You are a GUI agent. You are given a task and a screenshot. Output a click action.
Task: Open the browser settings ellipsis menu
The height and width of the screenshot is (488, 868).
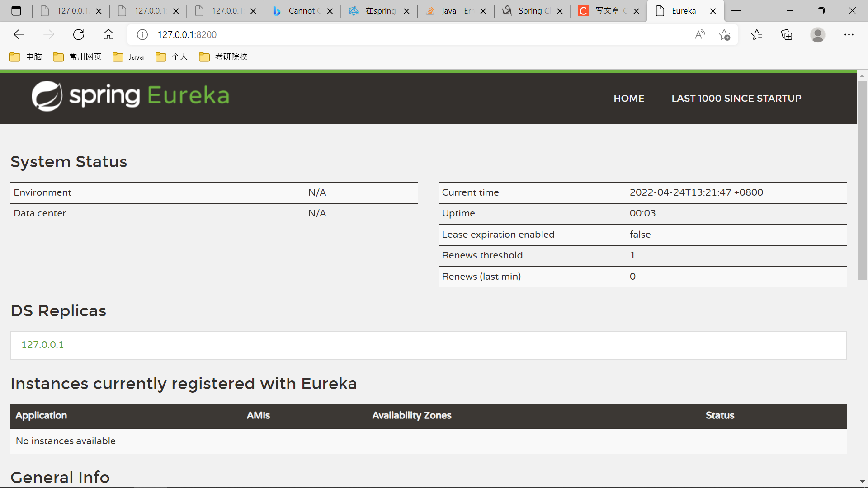[849, 35]
